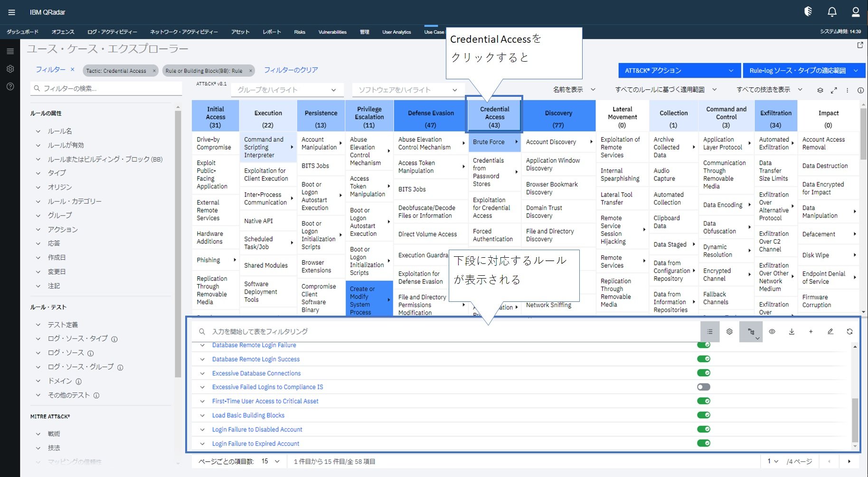
Task: Open Database Remote Login Success rule link
Action: coord(256,359)
